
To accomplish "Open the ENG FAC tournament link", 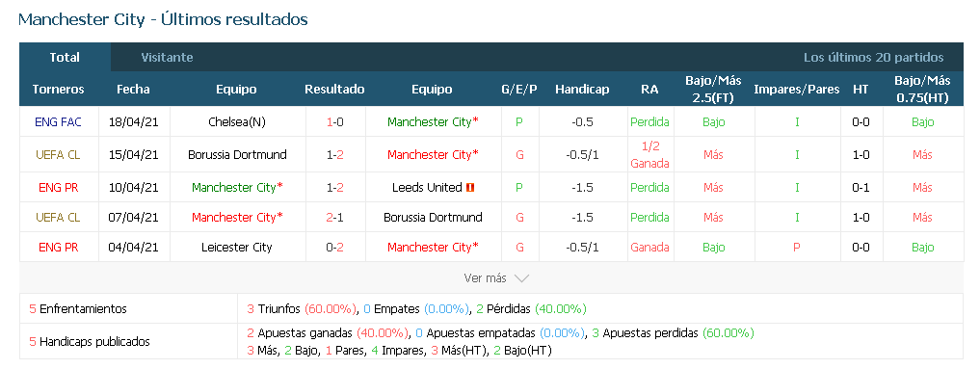I will pyautogui.click(x=59, y=122).
